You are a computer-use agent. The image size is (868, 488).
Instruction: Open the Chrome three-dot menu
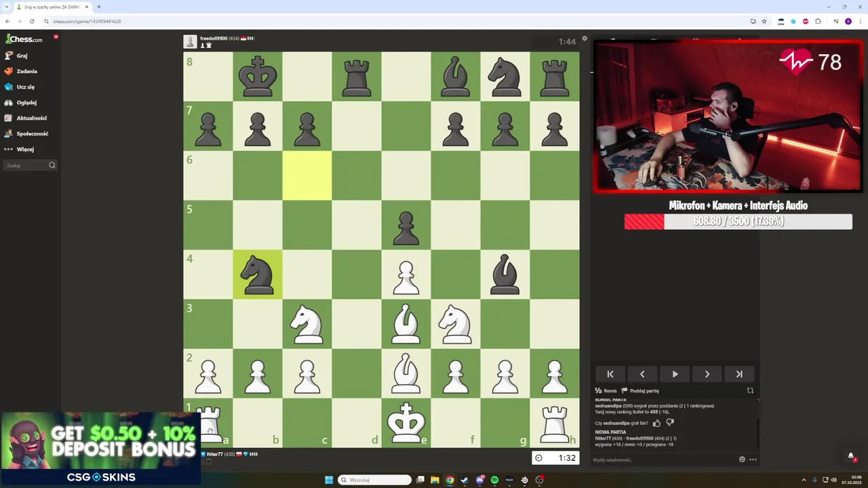coord(860,21)
